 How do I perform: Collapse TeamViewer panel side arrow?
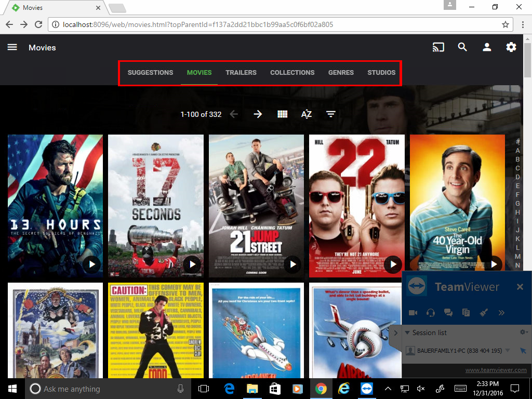click(x=395, y=333)
